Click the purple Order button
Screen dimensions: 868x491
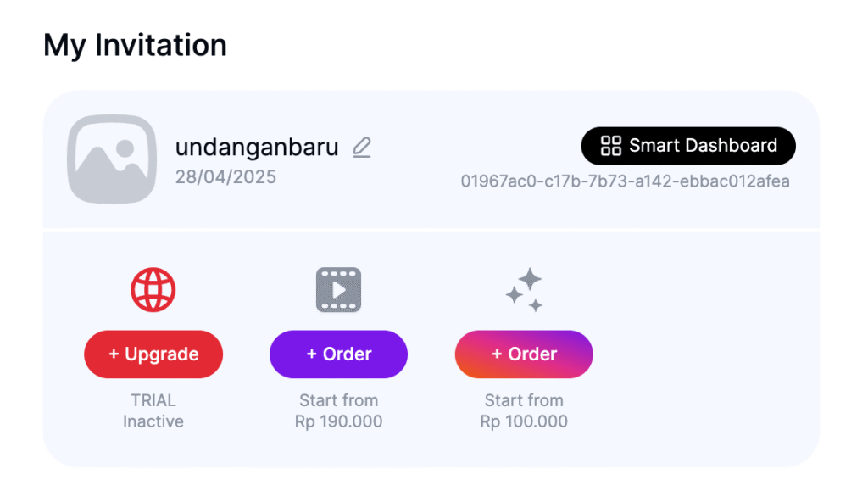[339, 354]
